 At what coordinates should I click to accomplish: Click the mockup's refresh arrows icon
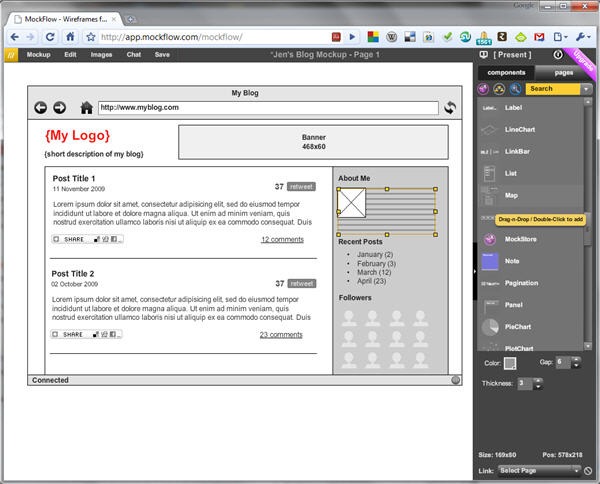coord(451,108)
